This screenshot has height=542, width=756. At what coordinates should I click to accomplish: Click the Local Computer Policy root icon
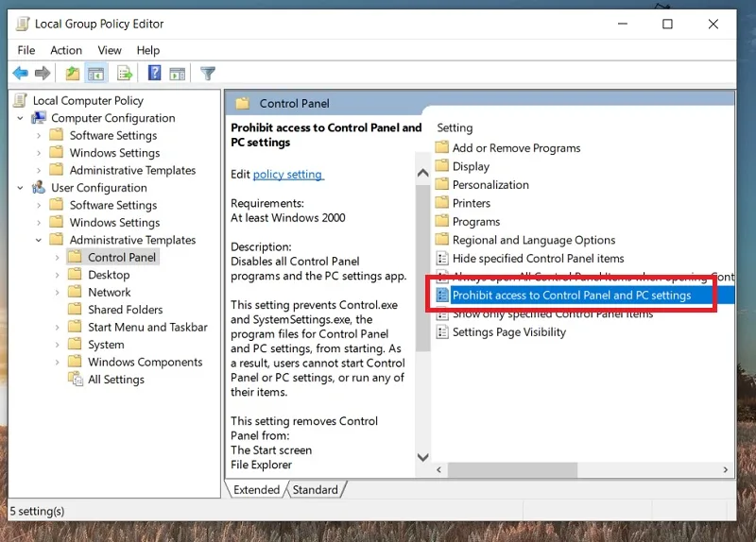pos(20,100)
